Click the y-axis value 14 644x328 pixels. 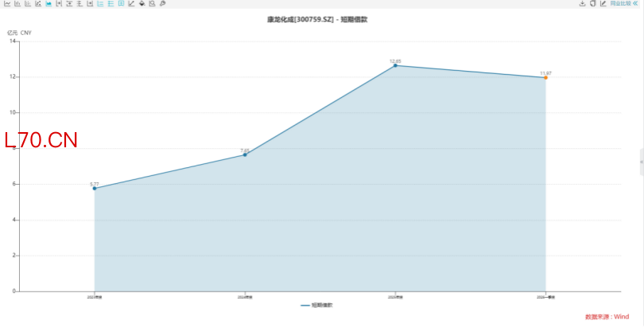pyautogui.click(x=12, y=41)
